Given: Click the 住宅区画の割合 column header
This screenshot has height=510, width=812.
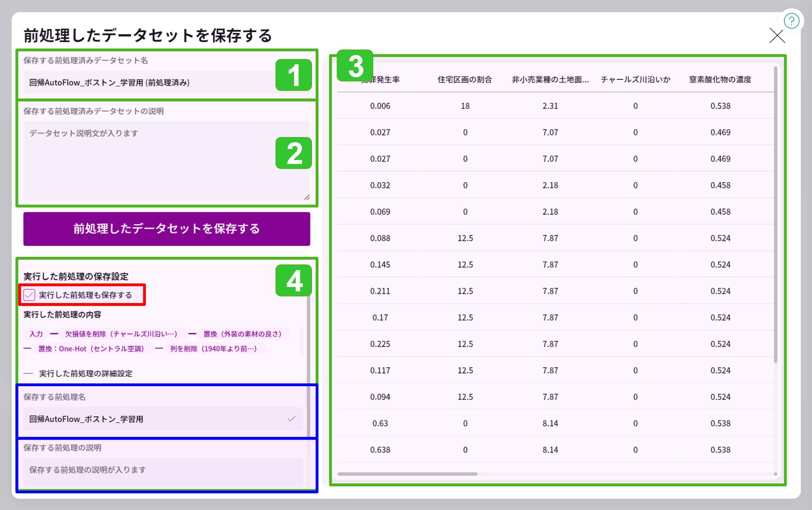Looking at the screenshot, I should click(x=465, y=79).
